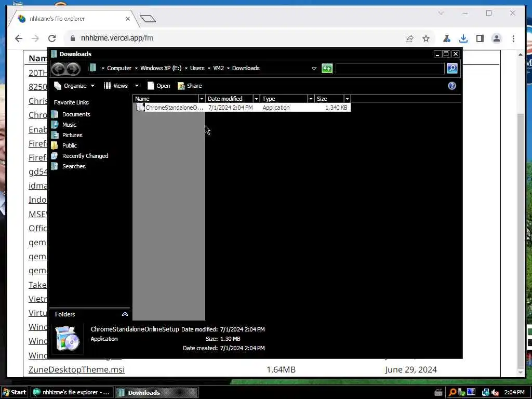Viewport: 532px width, 399px height.
Task: Switch to nhhizme's file explorer taskbar button
Action: tap(72, 392)
